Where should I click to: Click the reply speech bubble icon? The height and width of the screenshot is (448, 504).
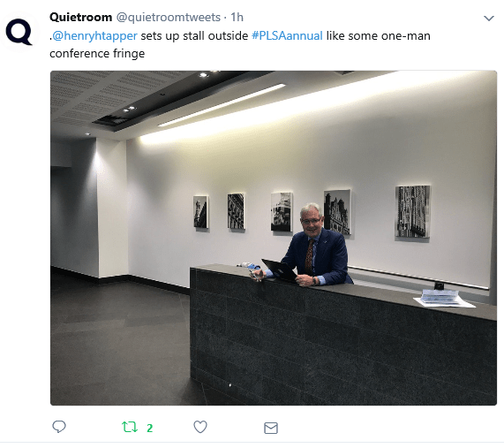(59, 427)
